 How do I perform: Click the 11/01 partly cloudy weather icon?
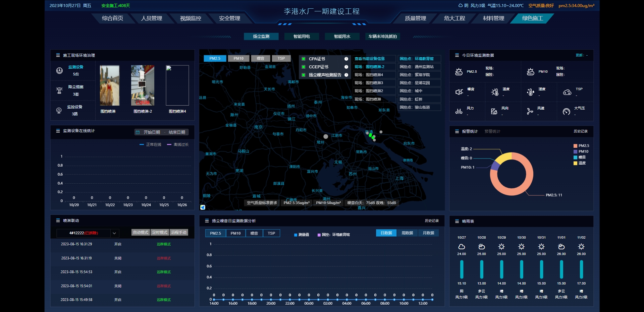(x=561, y=247)
